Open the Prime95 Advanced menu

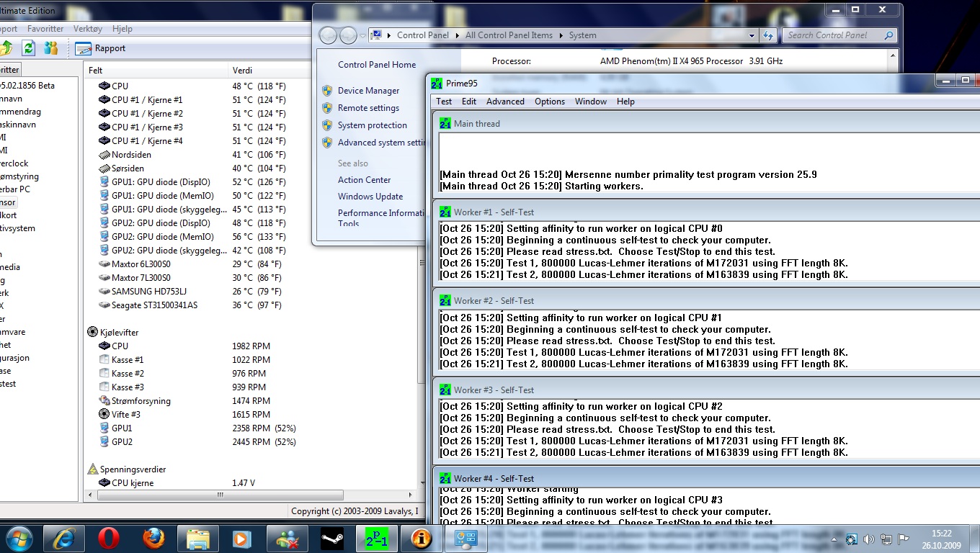click(505, 102)
